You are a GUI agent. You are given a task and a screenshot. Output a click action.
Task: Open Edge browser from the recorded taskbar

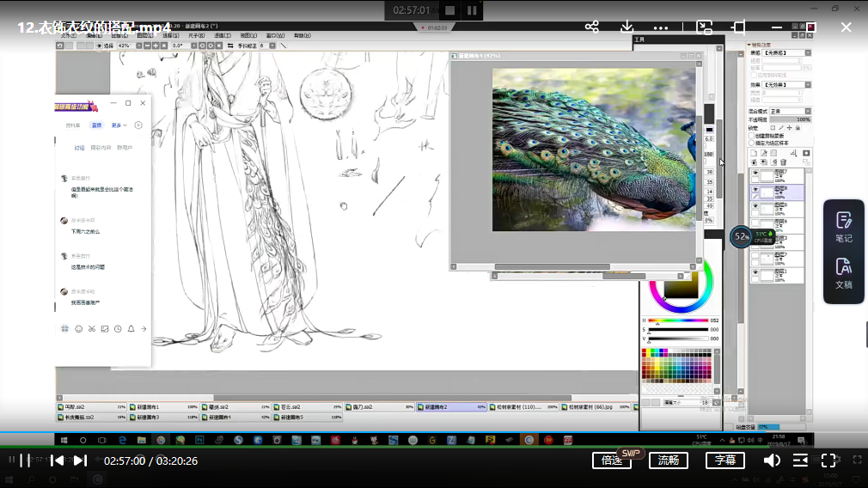122,441
